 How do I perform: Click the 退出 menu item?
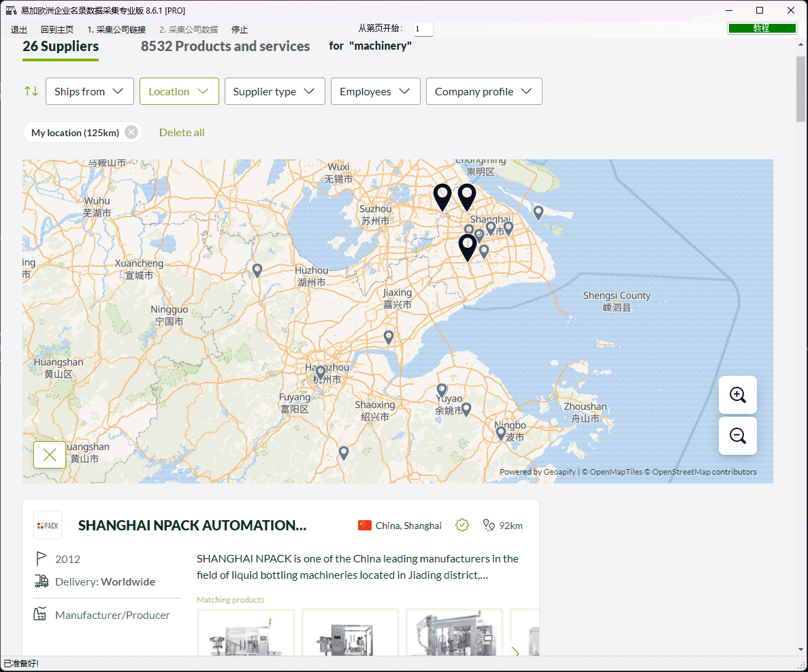pos(18,29)
